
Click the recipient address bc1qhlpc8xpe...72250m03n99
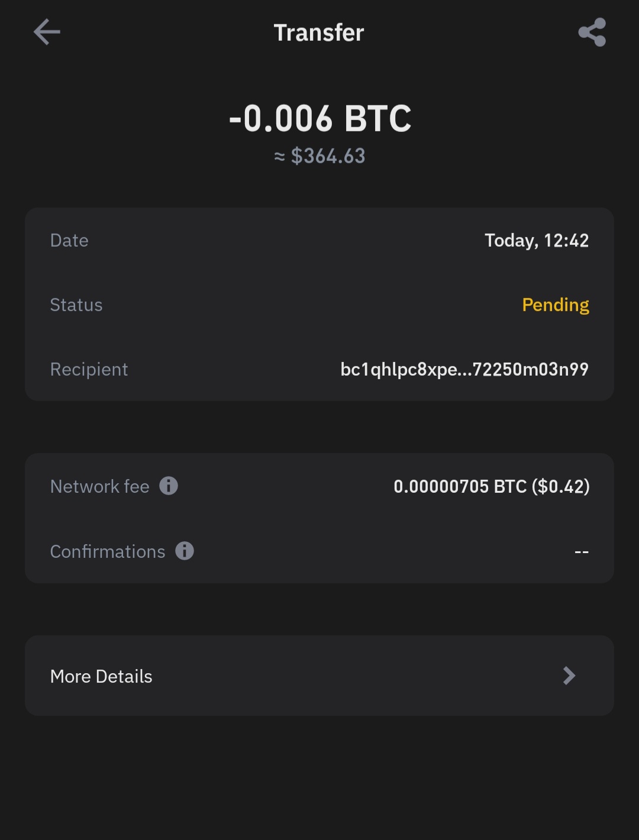pos(464,369)
